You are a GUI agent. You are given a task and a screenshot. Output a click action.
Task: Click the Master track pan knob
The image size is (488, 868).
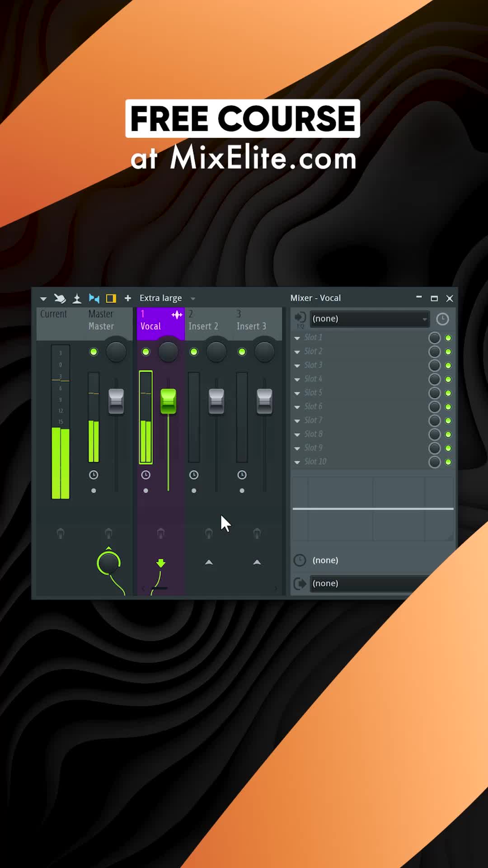coord(116,351)
